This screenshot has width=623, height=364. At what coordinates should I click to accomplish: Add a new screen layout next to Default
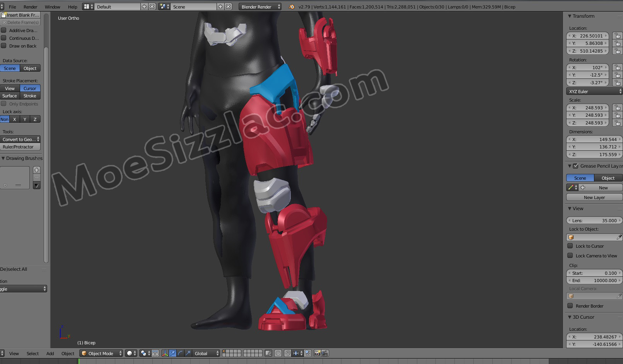[144, 7]
